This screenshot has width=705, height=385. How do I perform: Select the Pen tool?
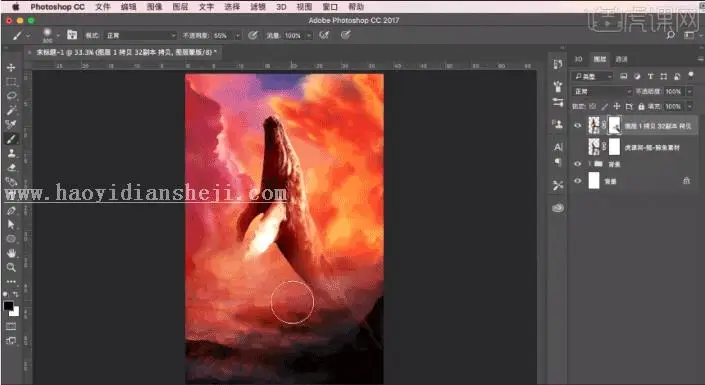[11, 210]
